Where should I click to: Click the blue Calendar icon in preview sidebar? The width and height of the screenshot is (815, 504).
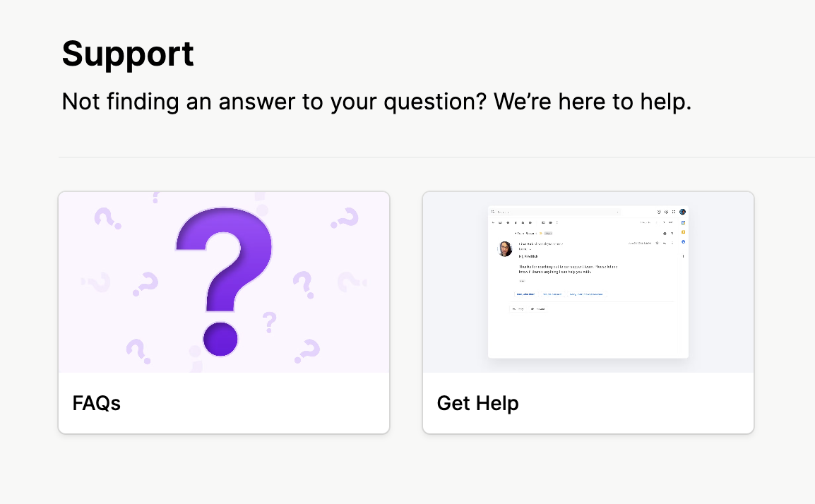point(683,222)
